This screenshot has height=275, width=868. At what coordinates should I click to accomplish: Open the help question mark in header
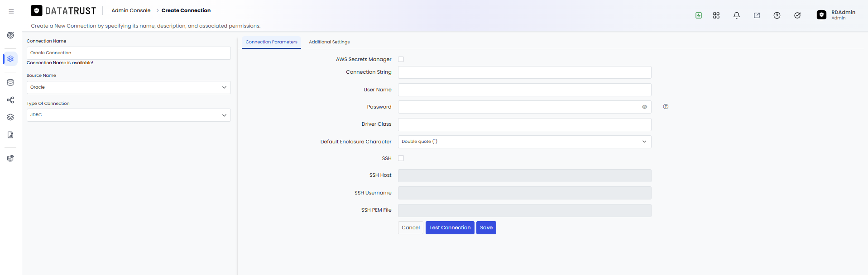point(777,15)
